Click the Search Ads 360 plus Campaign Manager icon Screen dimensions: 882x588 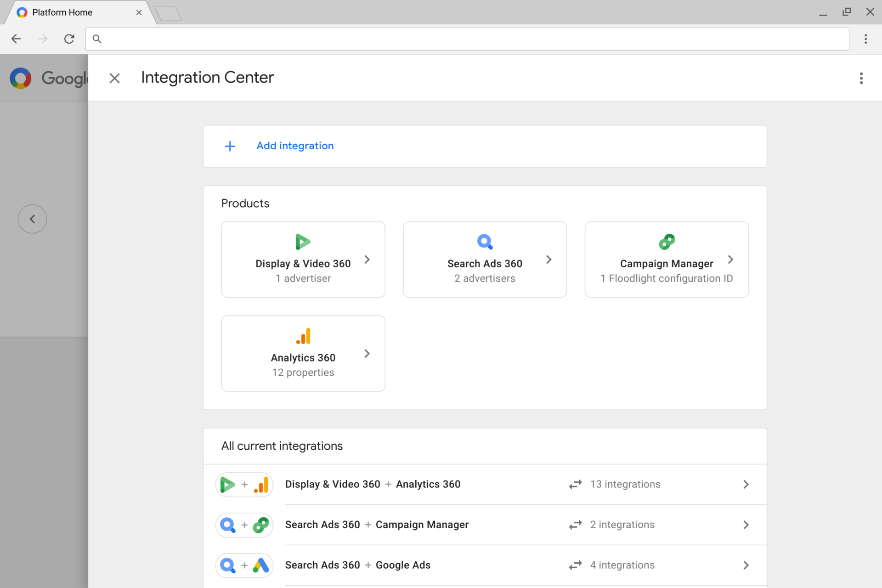click(x=243, y=524)
